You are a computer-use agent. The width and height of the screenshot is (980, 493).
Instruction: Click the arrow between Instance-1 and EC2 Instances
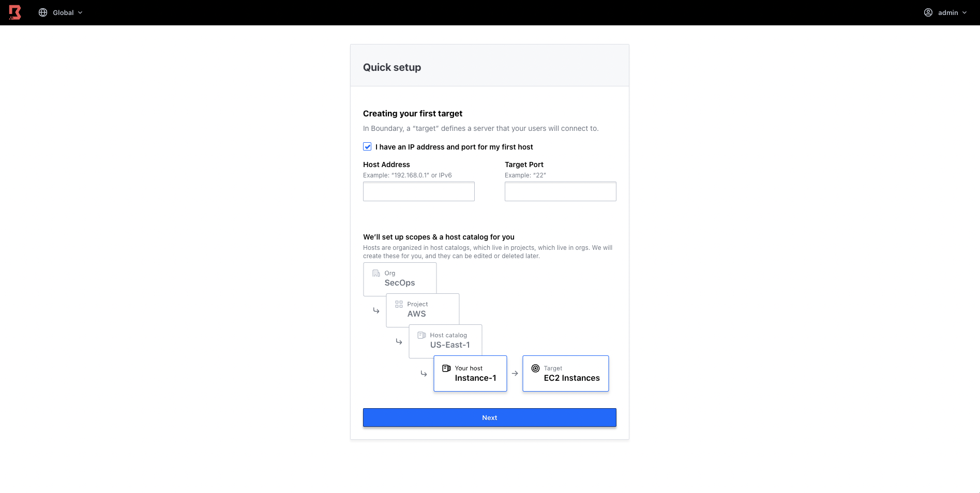coord(515,373)
